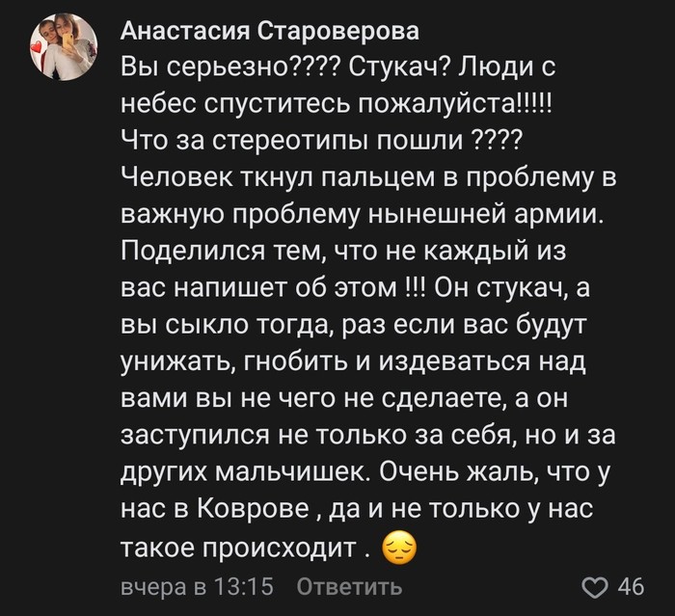Screen dimensions: 675x616
Task: Click the pensive face emoji in the comment
Action: 399,549
